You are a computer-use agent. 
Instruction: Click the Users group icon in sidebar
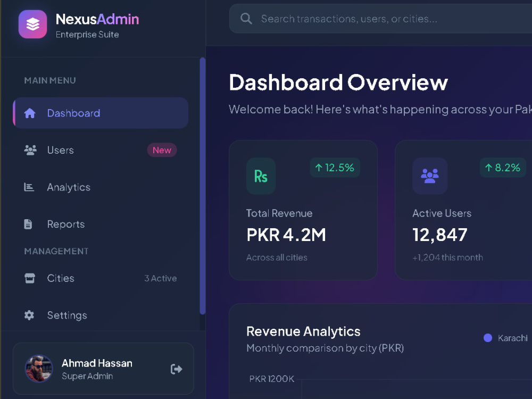(x=30, y=150)
